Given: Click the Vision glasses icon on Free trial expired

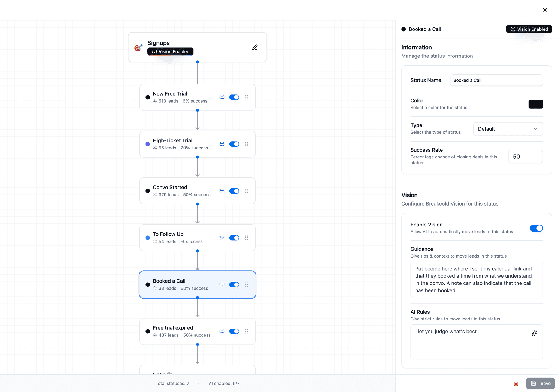Looking at the screenshot, I should click(x=222, y=331).
